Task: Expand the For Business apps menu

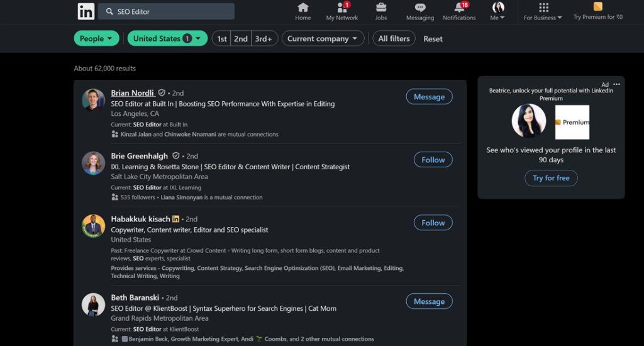Action: pos(543,11)
